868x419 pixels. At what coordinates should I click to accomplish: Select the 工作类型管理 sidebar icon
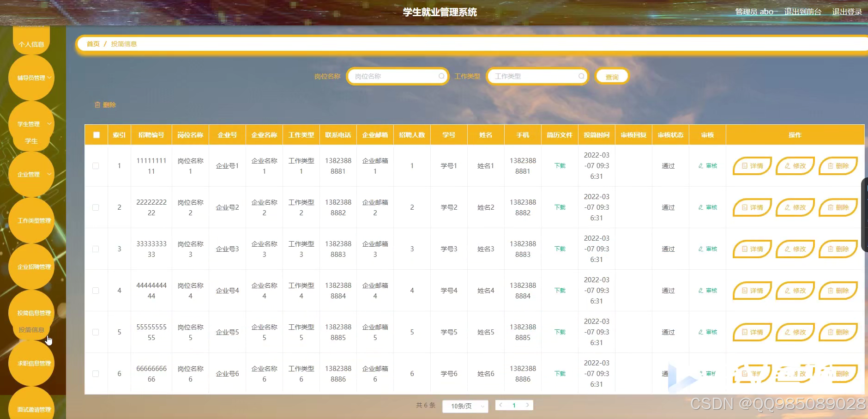(x=32, y=220)
